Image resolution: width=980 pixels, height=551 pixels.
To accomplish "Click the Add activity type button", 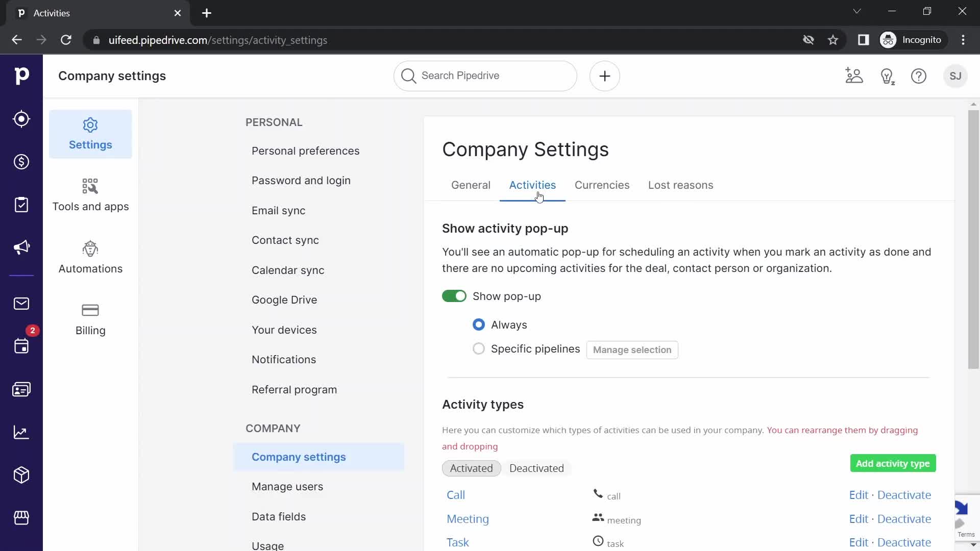I will (x=893, y=463).
